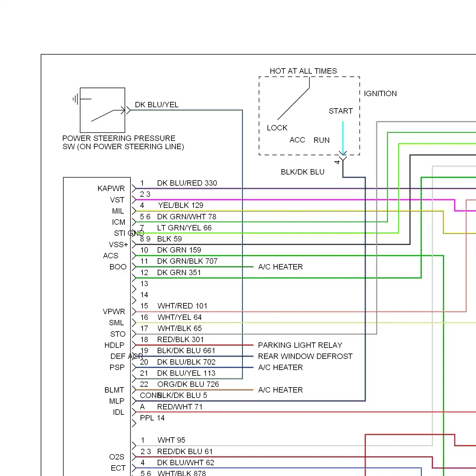Click wire label 'DK BLU/BLK 702'
The image size is (476, 476).
click(186, 362)
